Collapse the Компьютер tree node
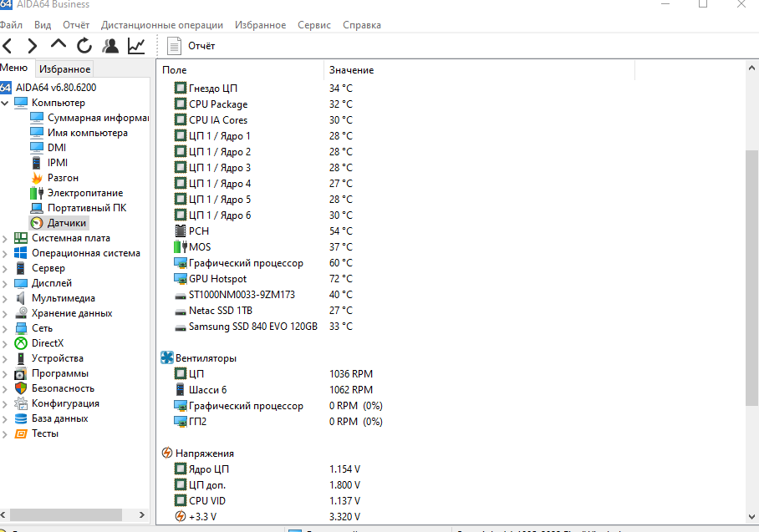 (x=5, y=103)
